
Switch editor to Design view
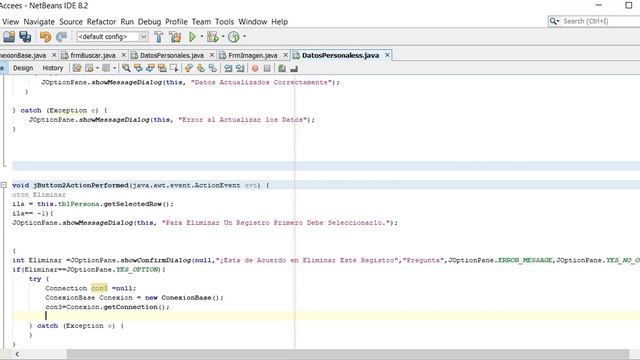pos(23,68)
